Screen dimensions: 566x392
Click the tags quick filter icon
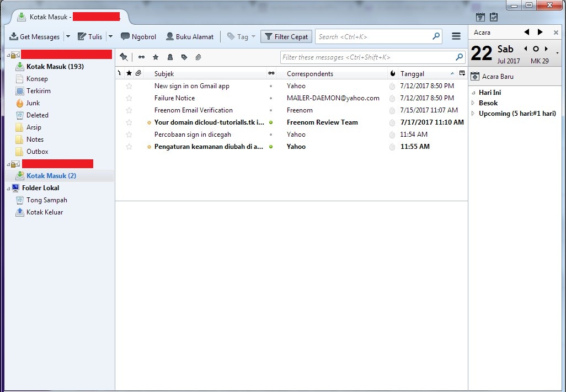click(x=185, y=57)
